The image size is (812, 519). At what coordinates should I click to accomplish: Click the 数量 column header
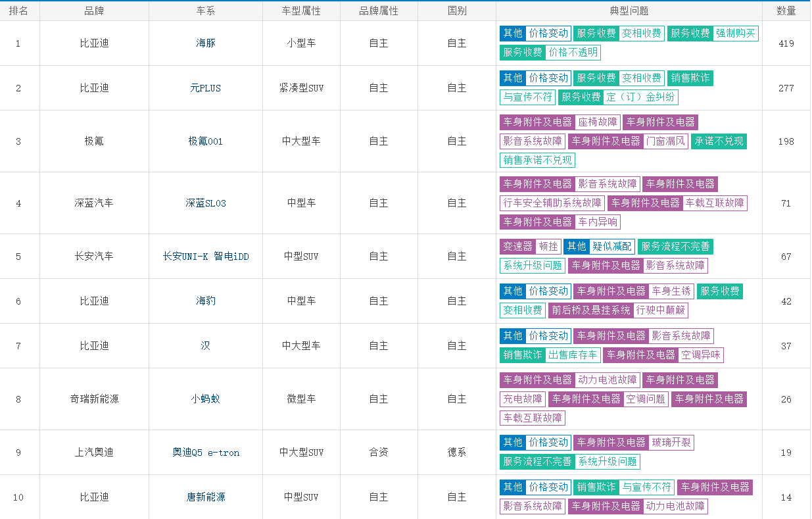click(786, 11)
